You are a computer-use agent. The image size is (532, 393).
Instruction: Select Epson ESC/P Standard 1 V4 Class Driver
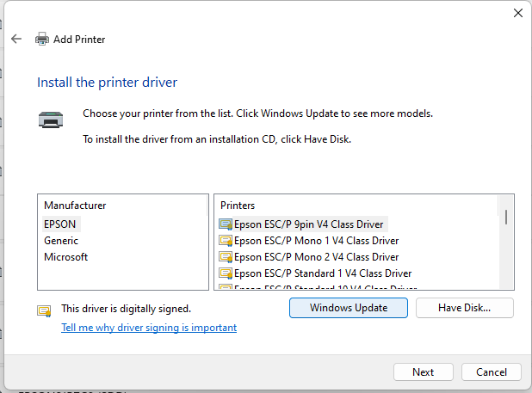[323, 273]
